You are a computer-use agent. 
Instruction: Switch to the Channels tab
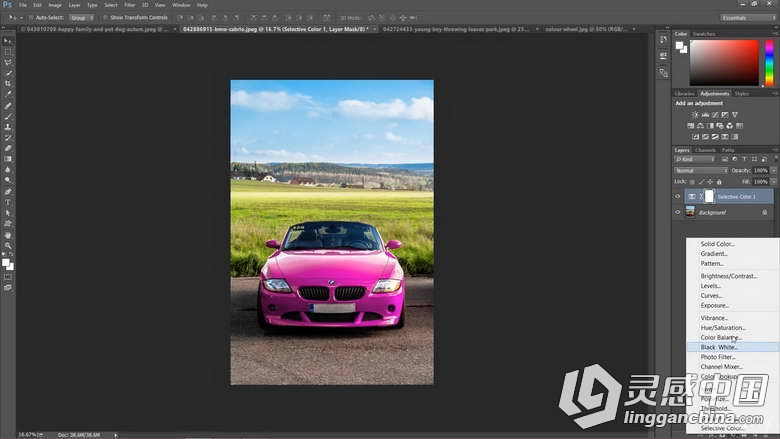tap(705, 150)
